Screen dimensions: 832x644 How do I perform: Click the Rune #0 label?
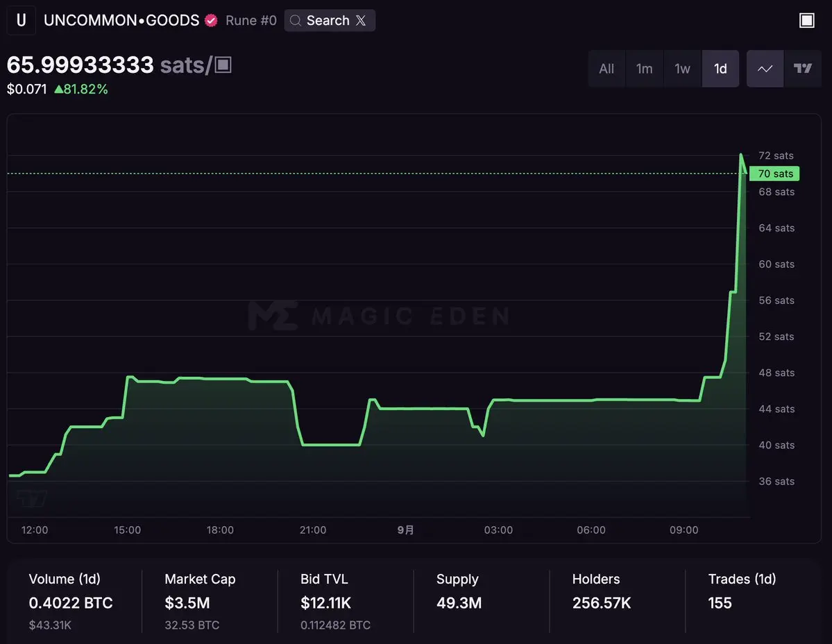251,21
